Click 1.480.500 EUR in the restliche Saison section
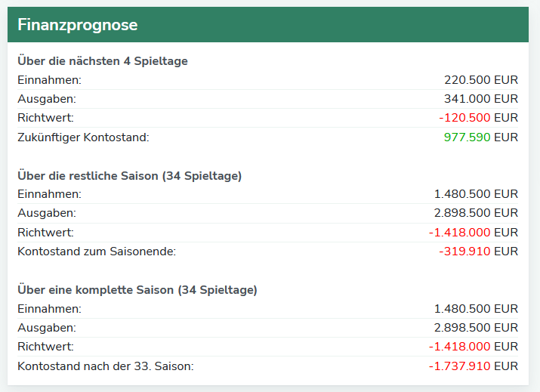Screen dimensions: 540x392 point(476,194)
